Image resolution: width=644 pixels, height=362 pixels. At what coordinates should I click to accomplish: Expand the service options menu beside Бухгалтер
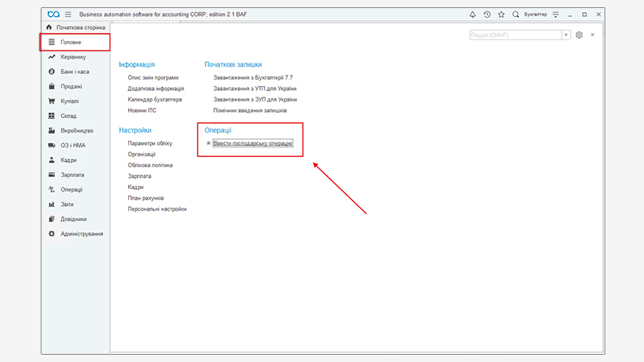555,14
